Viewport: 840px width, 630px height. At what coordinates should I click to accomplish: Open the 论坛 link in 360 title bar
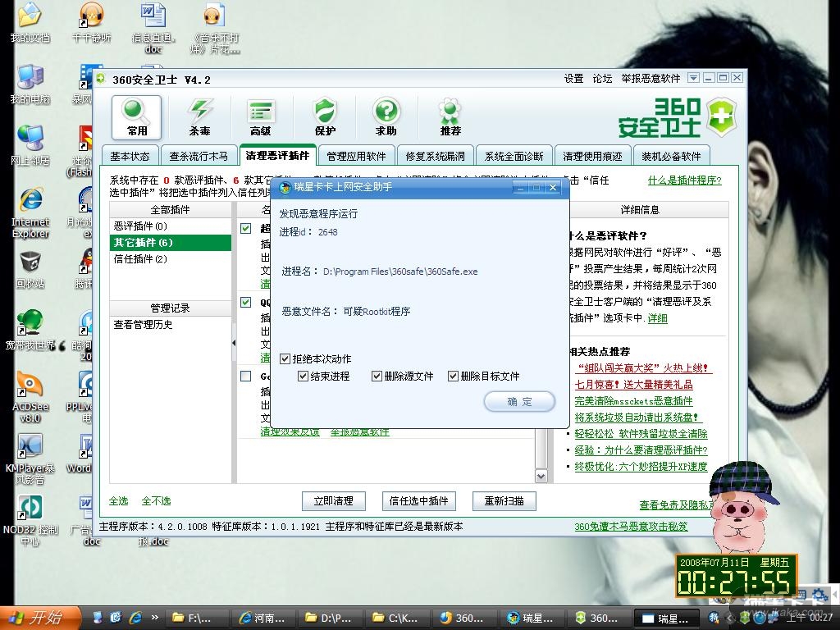coord(602,79)
